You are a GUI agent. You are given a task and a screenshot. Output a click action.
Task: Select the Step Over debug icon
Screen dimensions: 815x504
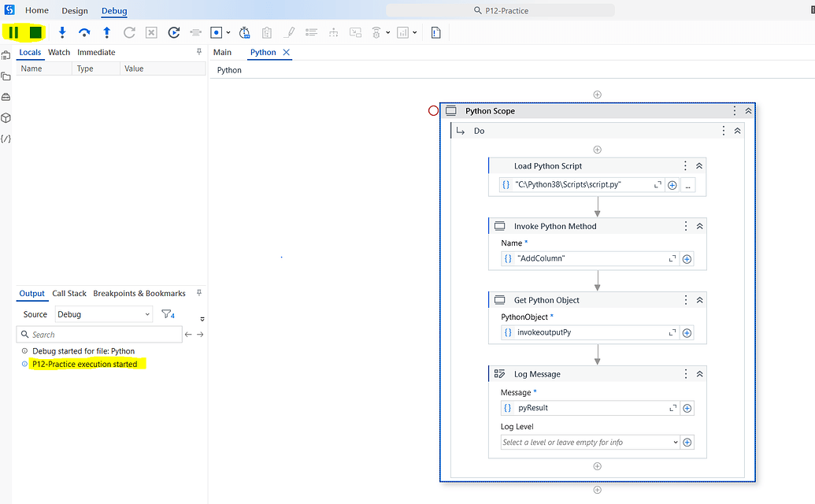coord(83,32)
